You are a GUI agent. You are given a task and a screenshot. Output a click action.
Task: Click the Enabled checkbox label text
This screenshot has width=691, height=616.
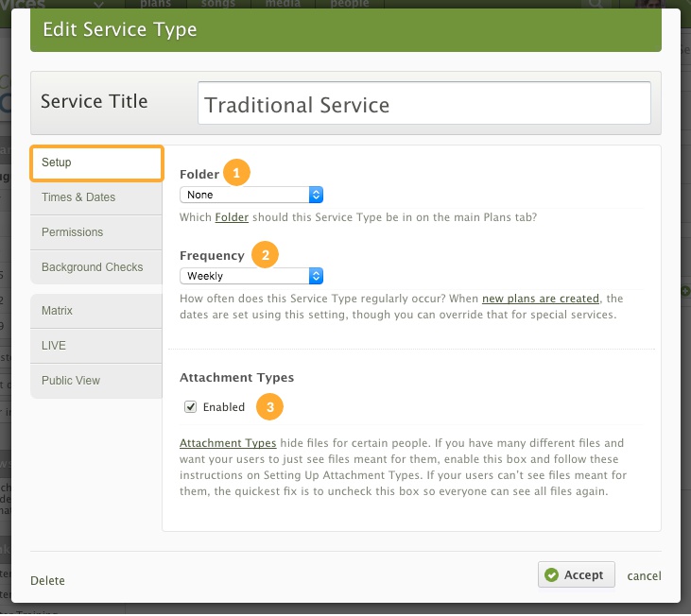click(224, 407)
